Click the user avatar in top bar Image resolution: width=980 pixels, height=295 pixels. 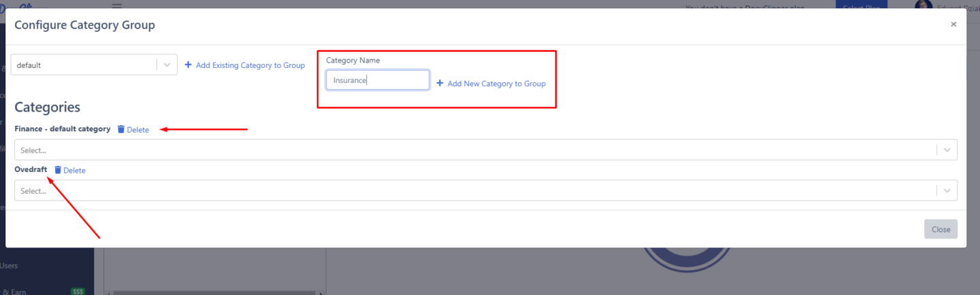coord(924,5)
